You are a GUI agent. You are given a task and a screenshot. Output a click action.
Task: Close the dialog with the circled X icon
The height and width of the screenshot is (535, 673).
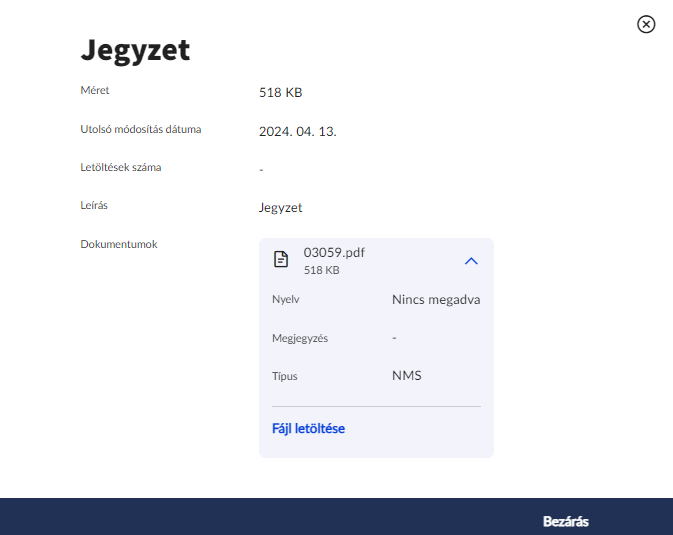pyautogui.click(x=646, y=24)
